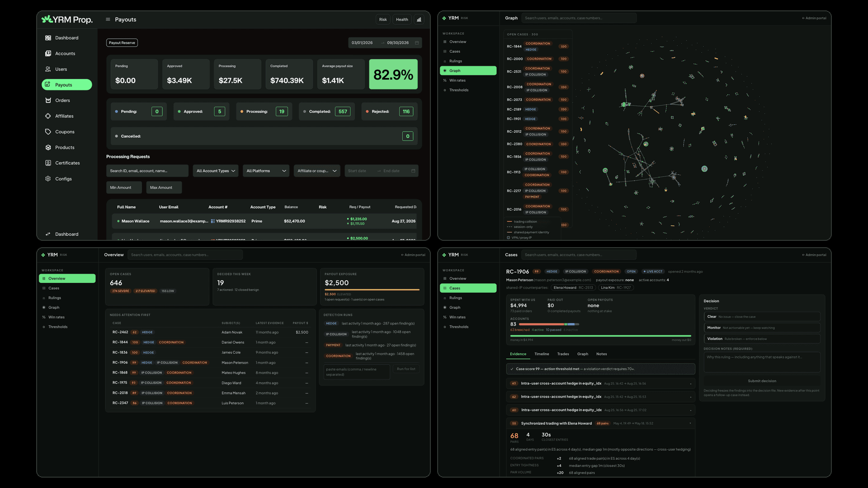Open case RC-2462 row for Adam Novak
Image resolution: width=868 pixels, height=488 pixels.
210,332
